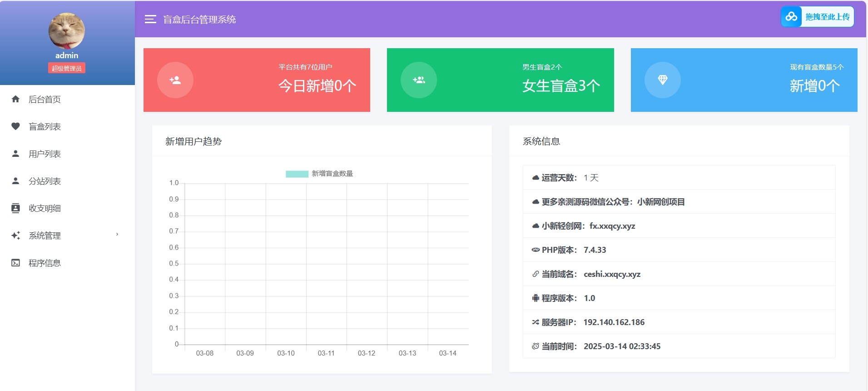This screenshot has height=391, width=868.
Task: Click the heart icon beside 盲盒列表
Action: click(15, 126)
